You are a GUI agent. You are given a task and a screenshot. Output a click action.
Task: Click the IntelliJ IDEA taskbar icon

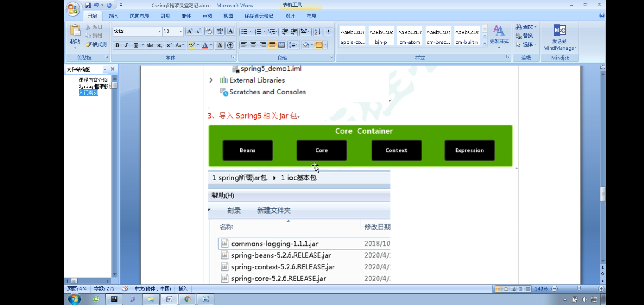[114, 299]
